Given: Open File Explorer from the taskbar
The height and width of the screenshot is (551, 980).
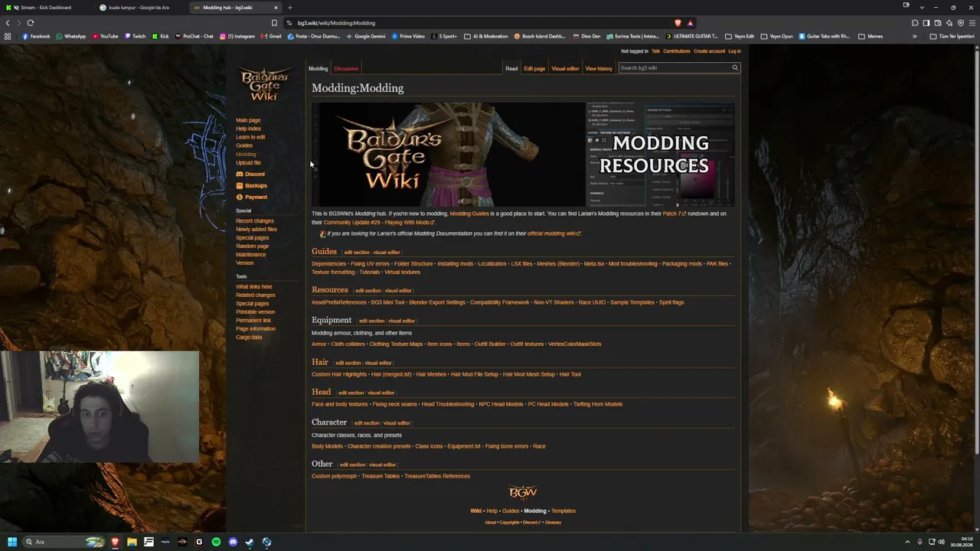Looking at the screenshot, I should pyautogui.click(x=132, y=542).
